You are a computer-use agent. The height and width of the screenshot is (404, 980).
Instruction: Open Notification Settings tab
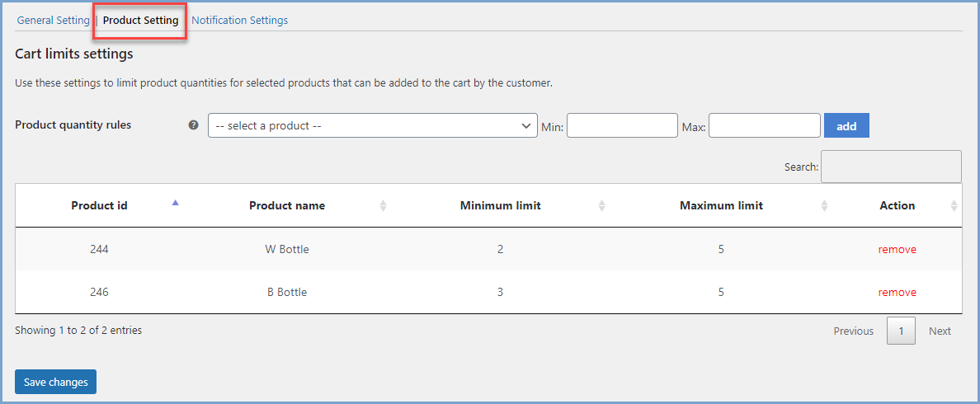coord(239,20)
